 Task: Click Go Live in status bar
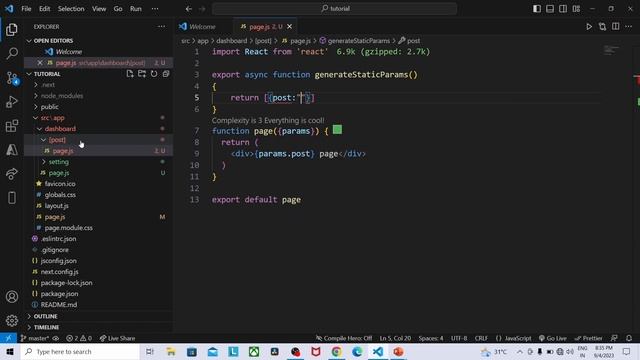(552, 338)
